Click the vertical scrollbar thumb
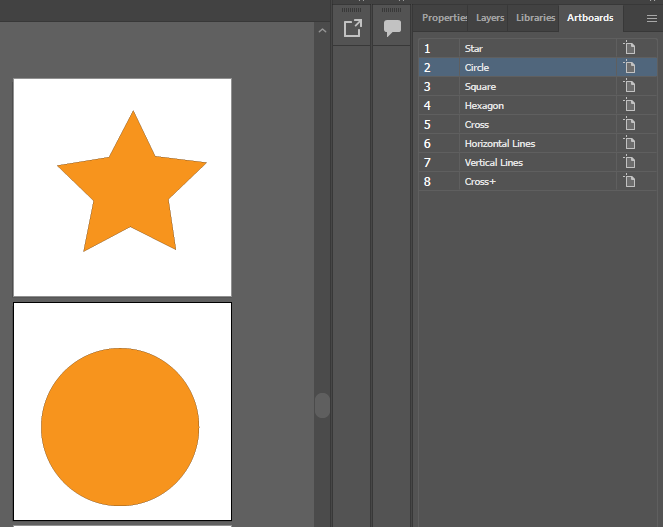Image resolution: width=663 pixels, height=527 pixels. [x=322, y=406]
